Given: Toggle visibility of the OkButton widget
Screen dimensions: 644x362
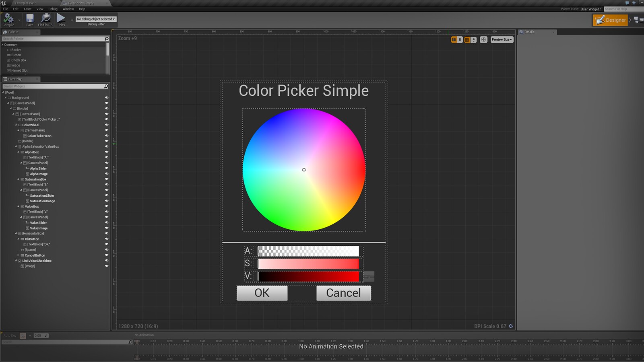Looking at the screenshot, I should (x=106, y=239).
